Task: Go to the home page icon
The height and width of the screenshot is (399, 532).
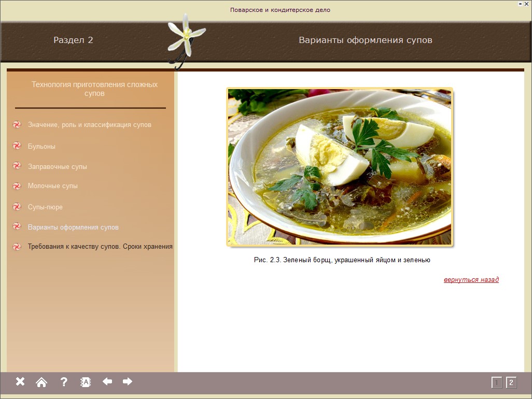Action: tap(41, 382)
